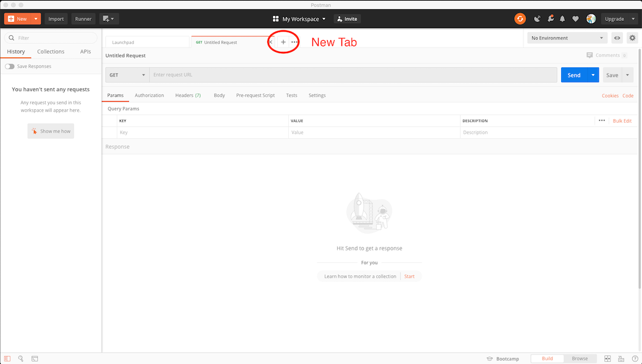Open manage environments gear icon

tap(633, 38)
